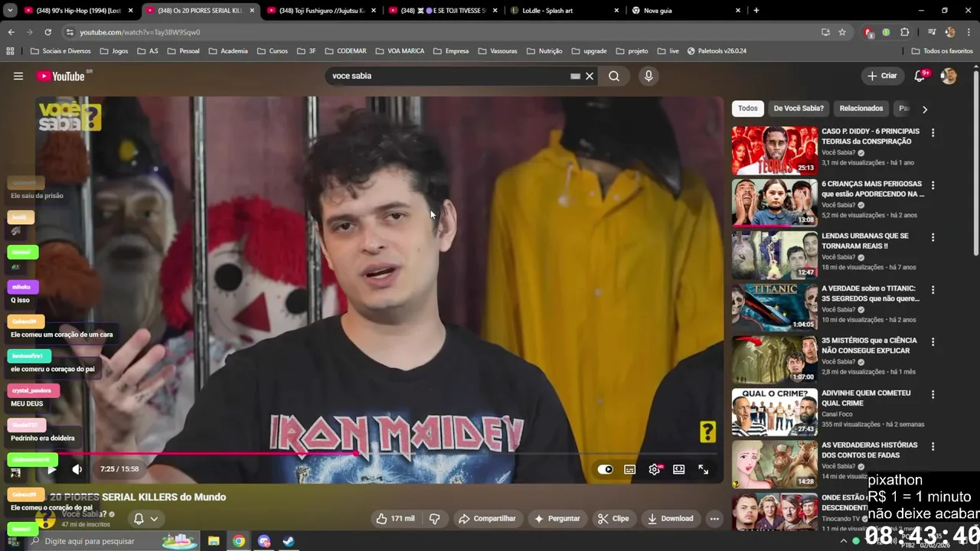The height and width of the screenshot is (551, 980).
Task: Open the Jogos bookmark folder
Action: [x=113, y=51]
